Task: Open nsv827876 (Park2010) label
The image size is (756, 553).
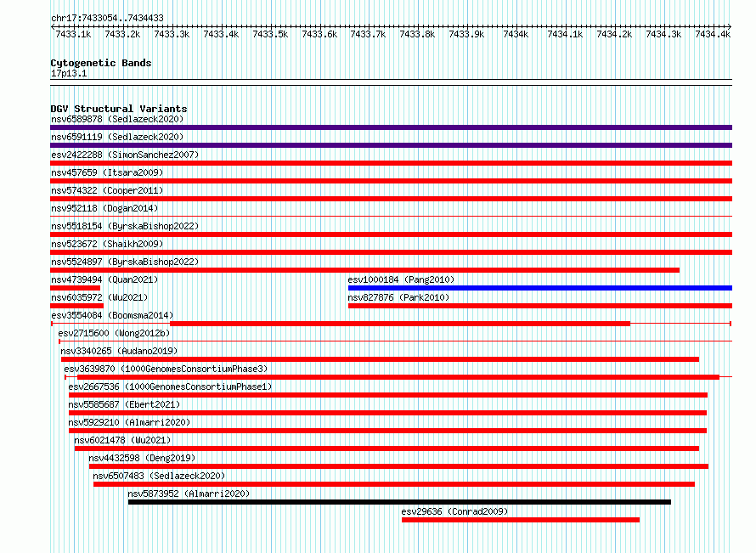Action: 398,297
